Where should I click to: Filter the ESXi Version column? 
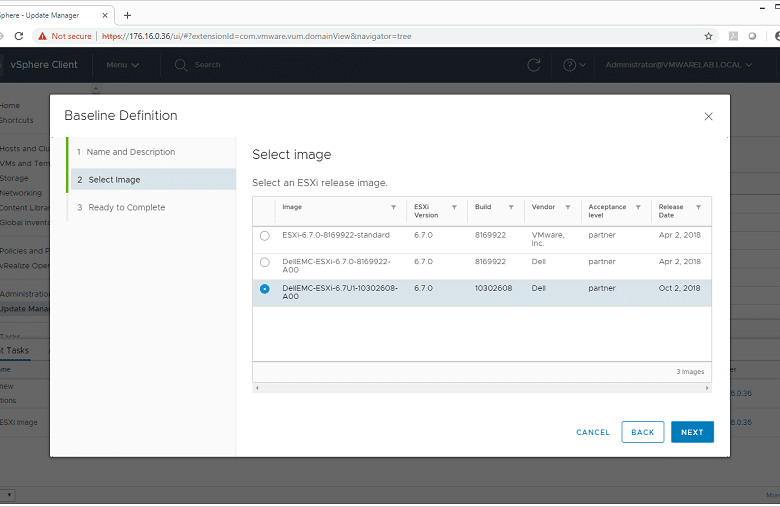coord(454,207)
